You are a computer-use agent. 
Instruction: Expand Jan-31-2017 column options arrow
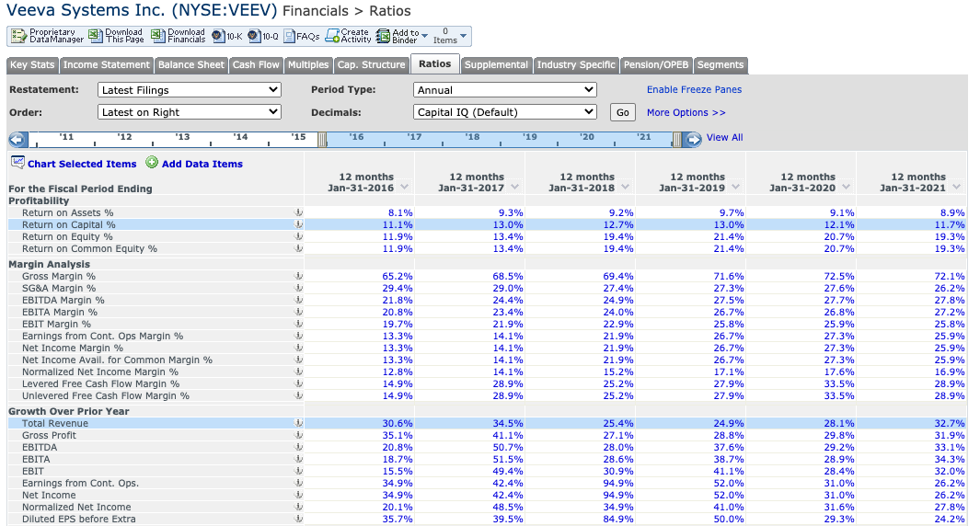click(x=515, y=188)
